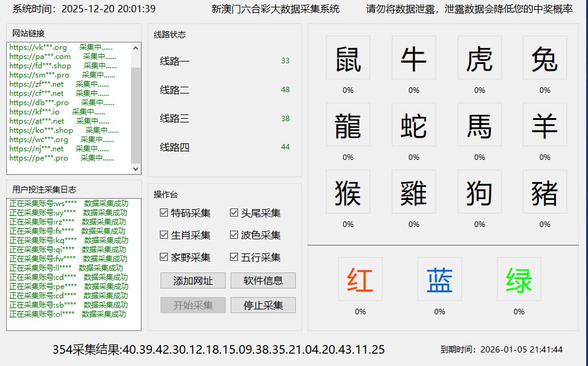Select the 猴 zodiac tile
The width and height of the screenshot is (588, 366).
pyautogui.click(x=348, y=191)
